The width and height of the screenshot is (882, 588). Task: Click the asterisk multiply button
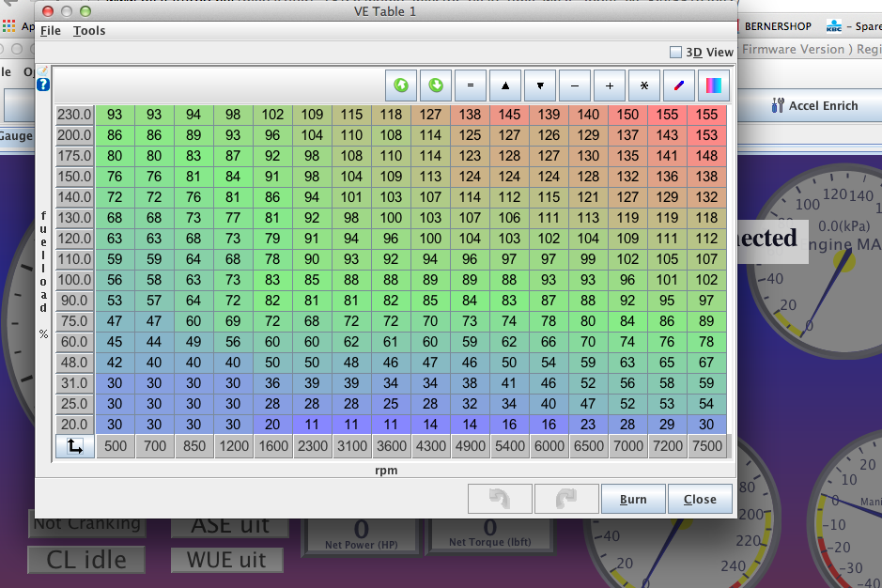644,85
